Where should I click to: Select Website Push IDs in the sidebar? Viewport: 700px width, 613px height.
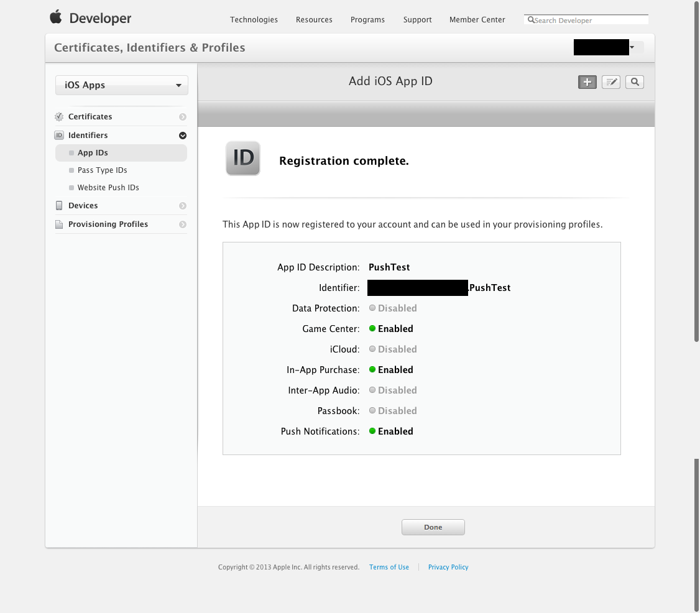[x=108, y=188]
